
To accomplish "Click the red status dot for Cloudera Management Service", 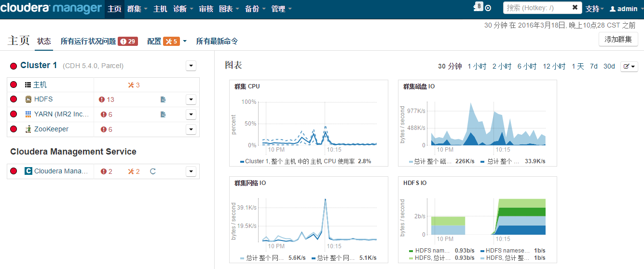I will coord(14,171).
